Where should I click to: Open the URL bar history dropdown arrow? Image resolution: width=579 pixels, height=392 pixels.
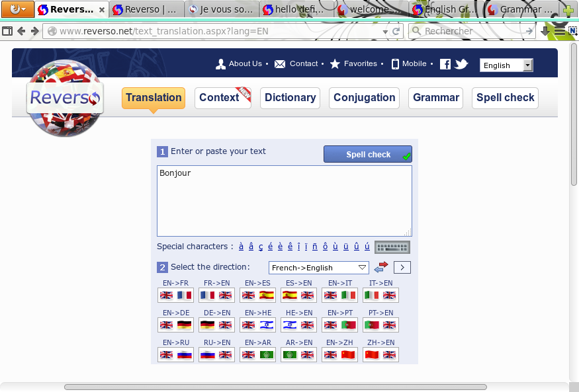coord(385,32)
